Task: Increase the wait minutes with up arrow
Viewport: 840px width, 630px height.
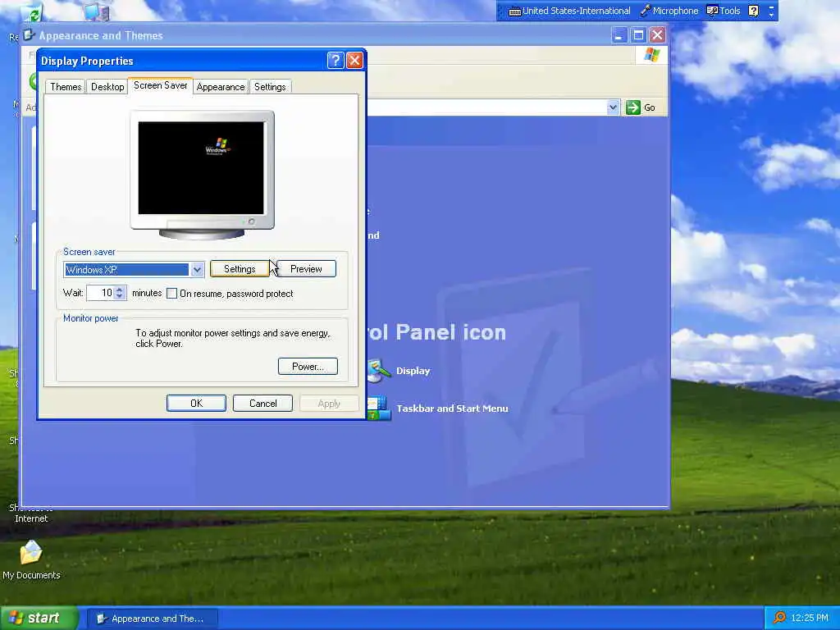Action: click(120, 290)
